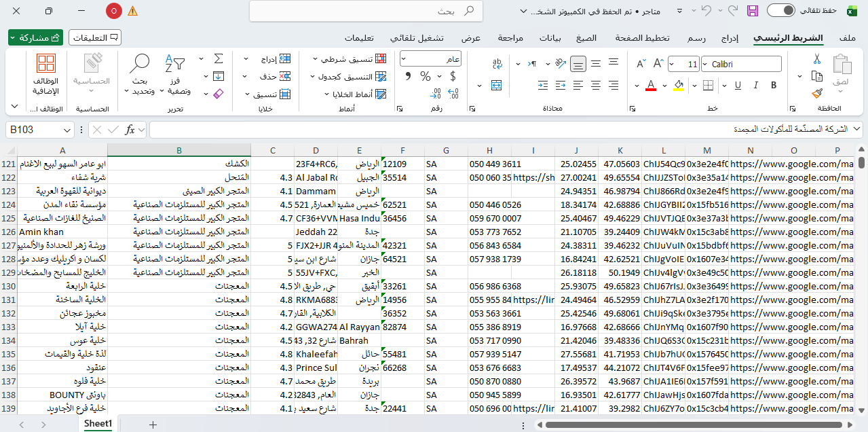The image size is (868, 432).
Task: Open the font size 11 dropdown
Action: pos(672,65)
